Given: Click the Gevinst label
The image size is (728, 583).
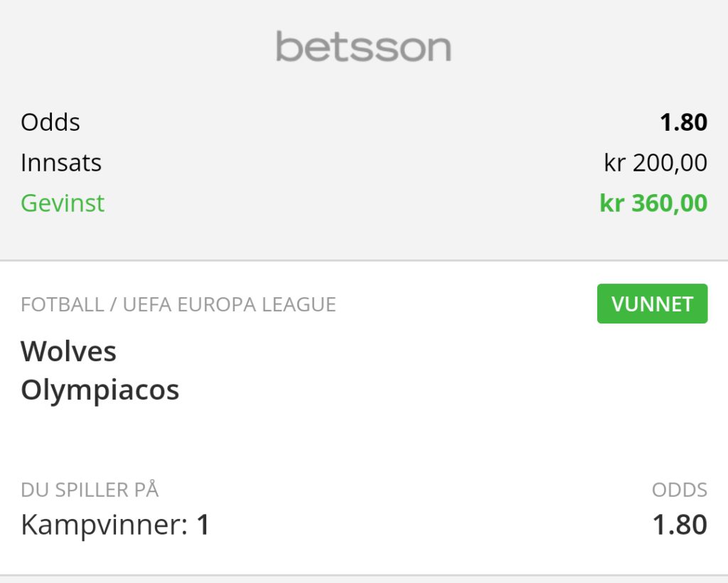Looking at the screenshot, I should pyautogui.click(x=63, y=203).
